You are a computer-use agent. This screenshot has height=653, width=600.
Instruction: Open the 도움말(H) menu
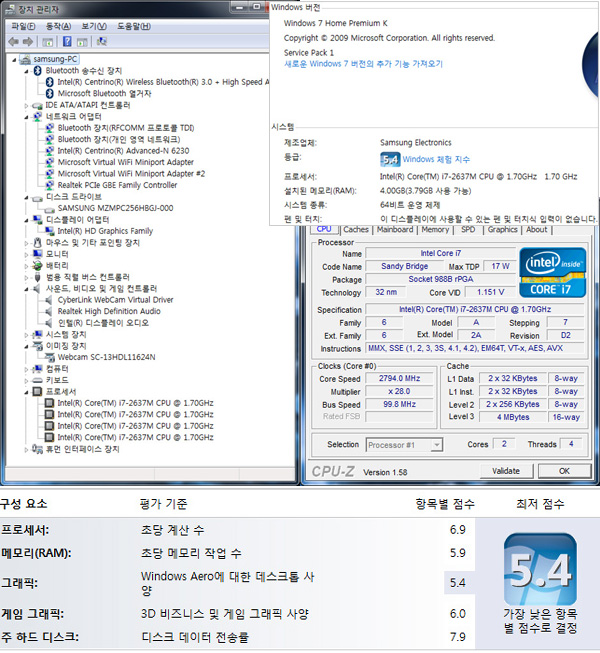tap(134, 26)
